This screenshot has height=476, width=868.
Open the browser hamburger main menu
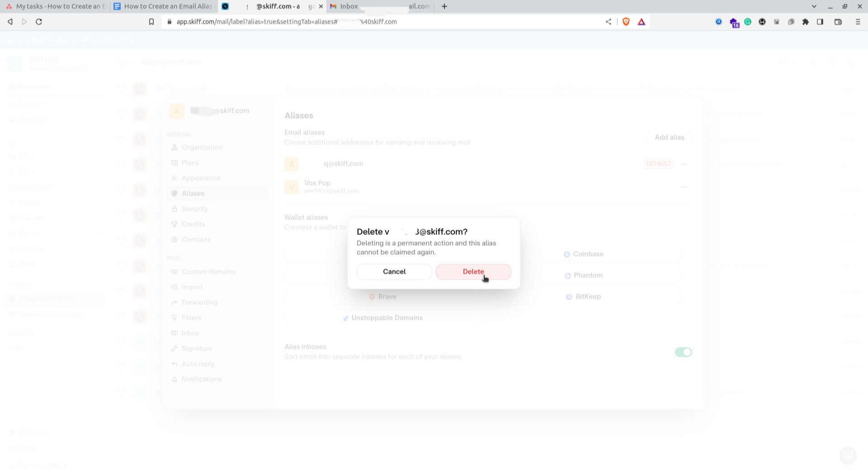pos(858,22)
